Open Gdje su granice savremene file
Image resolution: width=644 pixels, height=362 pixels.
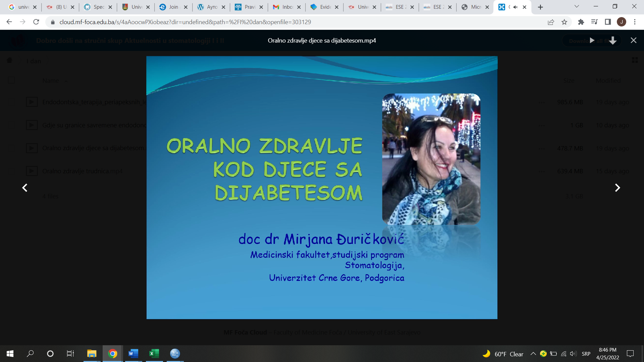(x=94, y=125)
